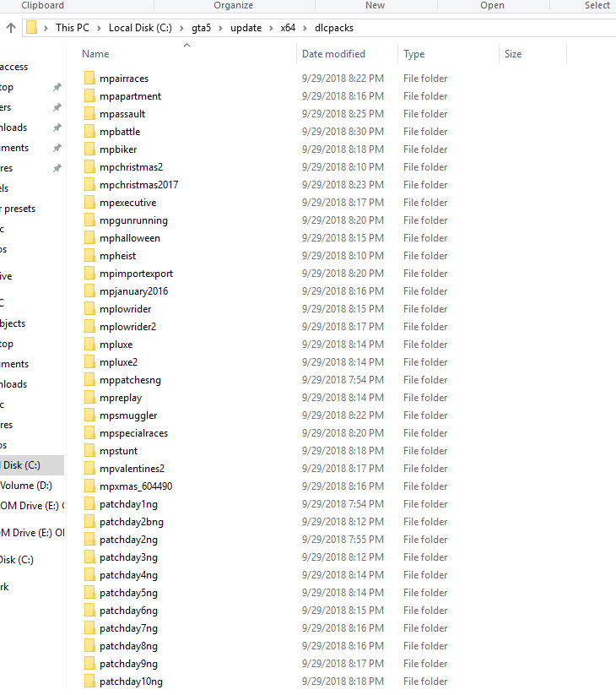Click the mppatchesng folder icon

tap(89, 379)
